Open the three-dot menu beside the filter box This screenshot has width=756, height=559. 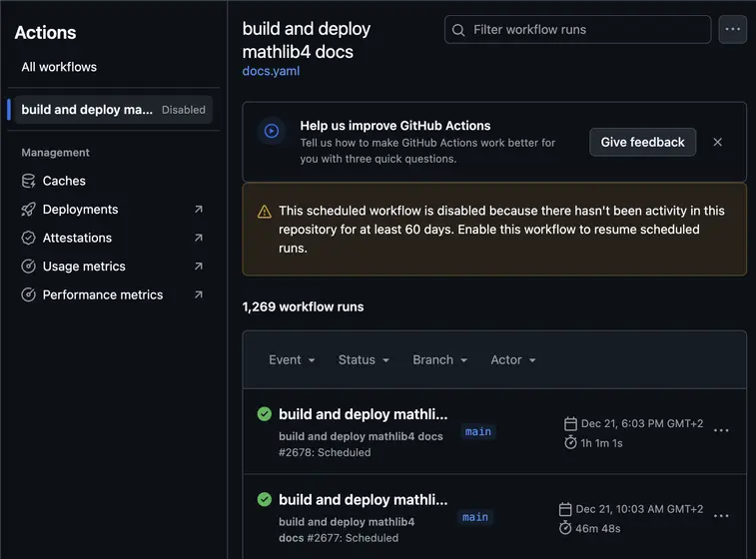click(732, 29)
